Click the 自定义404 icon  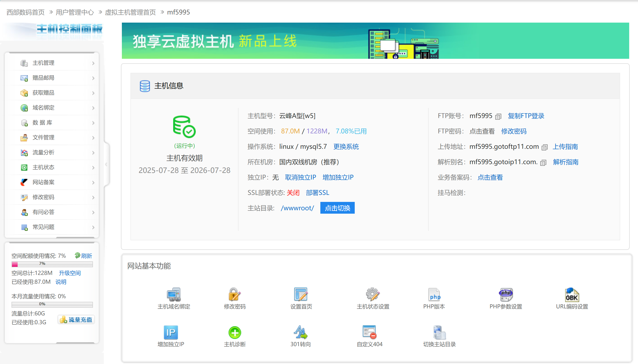(369, 332)
